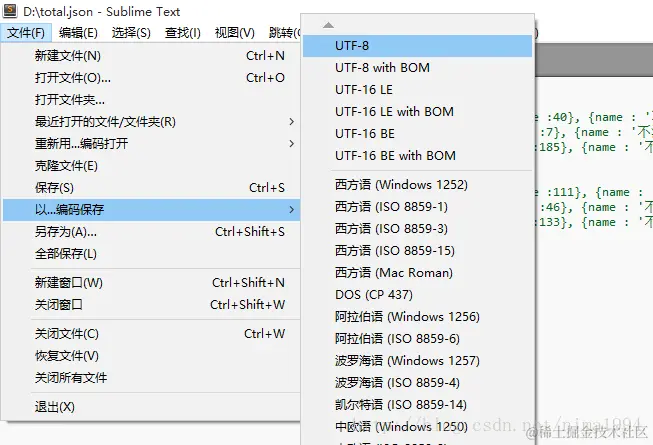Open the 选择(S) menu
This screenshot has height=445, width=653.
(x=131, y=32)
